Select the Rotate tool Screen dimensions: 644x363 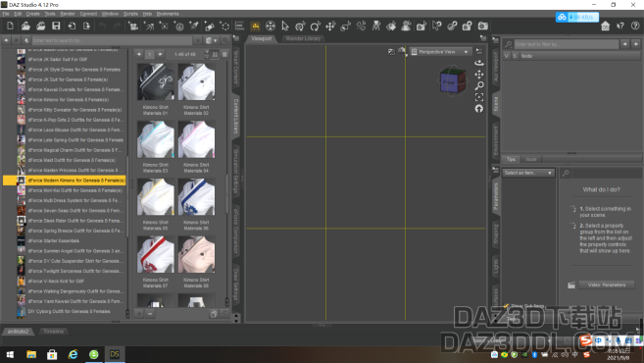(x=315, y=26)
